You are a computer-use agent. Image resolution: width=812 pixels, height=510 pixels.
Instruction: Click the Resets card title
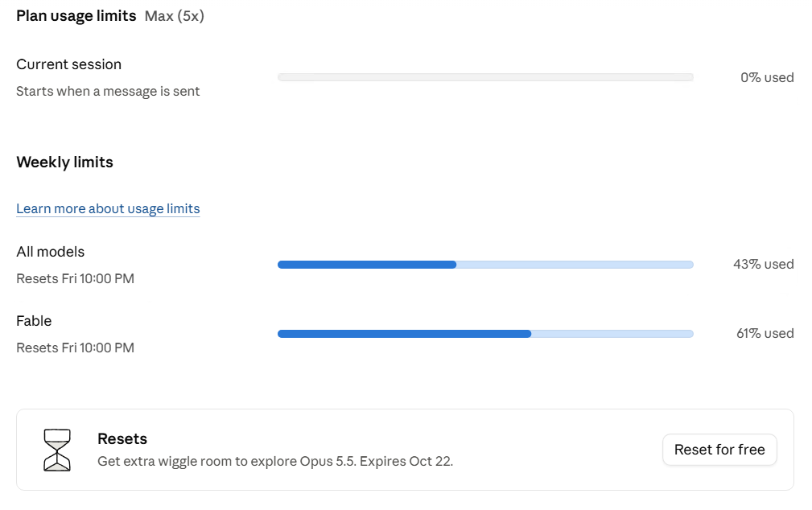[122, 439]
